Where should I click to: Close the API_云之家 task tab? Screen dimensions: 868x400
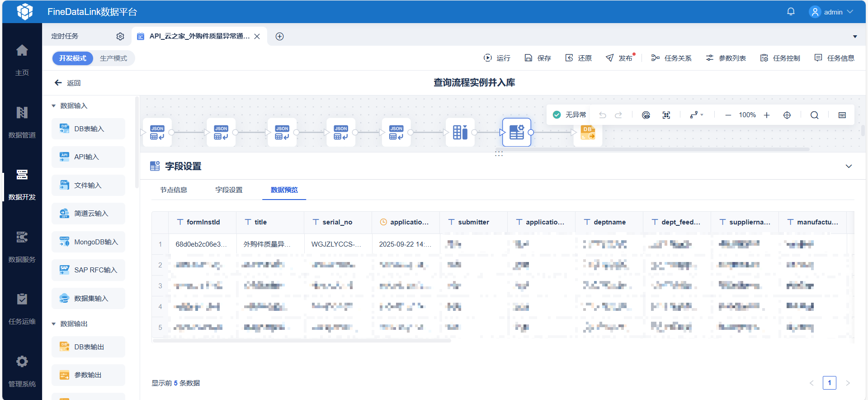point(257,36)
